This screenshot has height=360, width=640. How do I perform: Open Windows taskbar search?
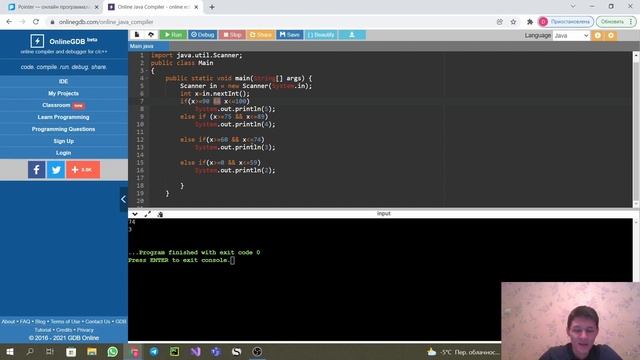[30, 351]
